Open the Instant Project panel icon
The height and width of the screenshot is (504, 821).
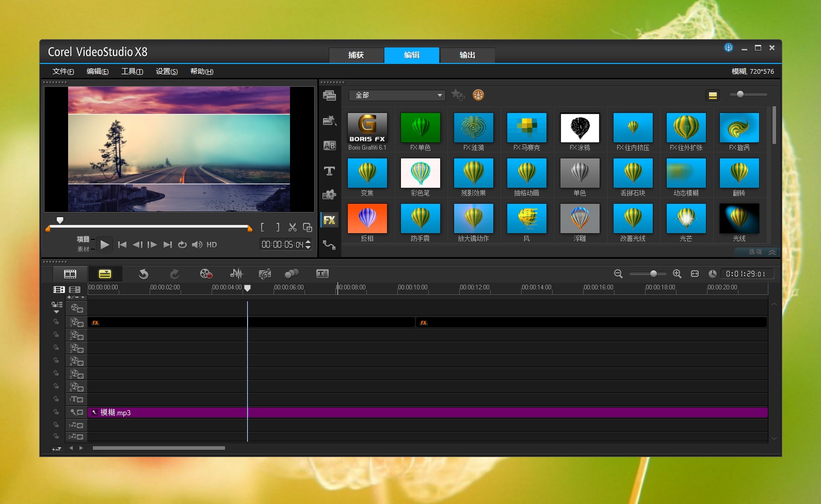(329, 121)
